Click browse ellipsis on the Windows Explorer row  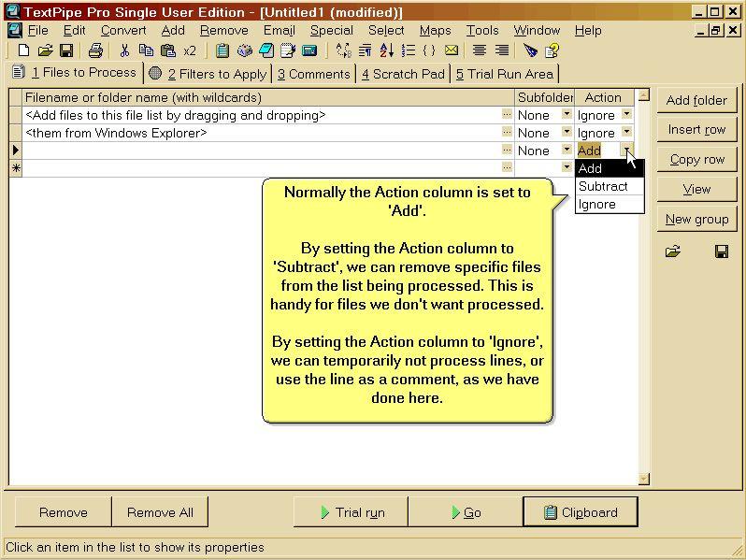click(507, 132)
